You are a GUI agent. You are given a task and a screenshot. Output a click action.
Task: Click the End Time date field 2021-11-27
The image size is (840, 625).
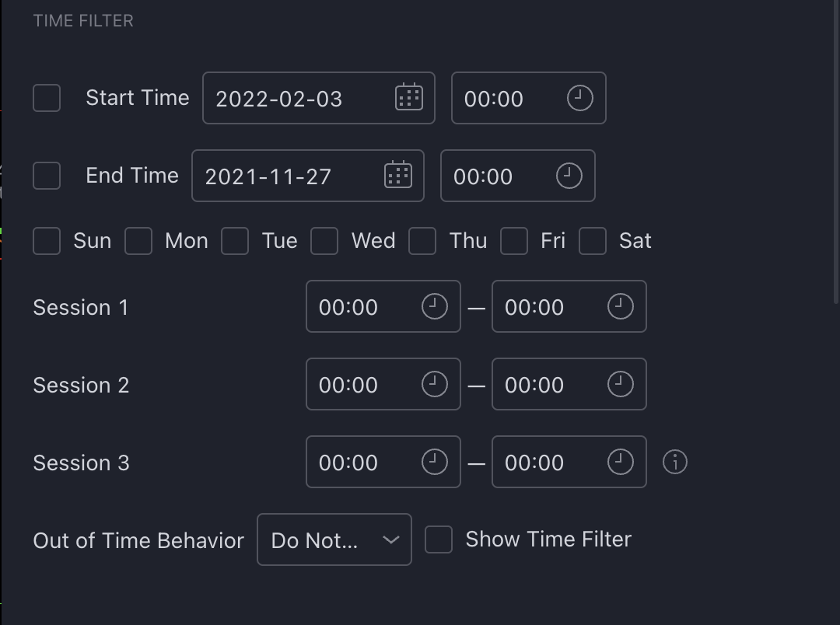(285, 176)
